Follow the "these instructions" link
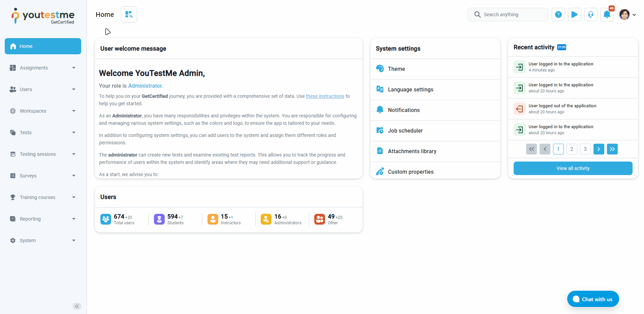 [x=325, y=96]
